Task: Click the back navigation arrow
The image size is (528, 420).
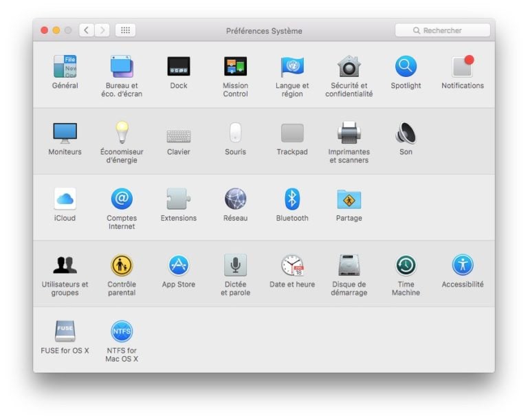Action: pyautogui.click(x=87, y=30)
